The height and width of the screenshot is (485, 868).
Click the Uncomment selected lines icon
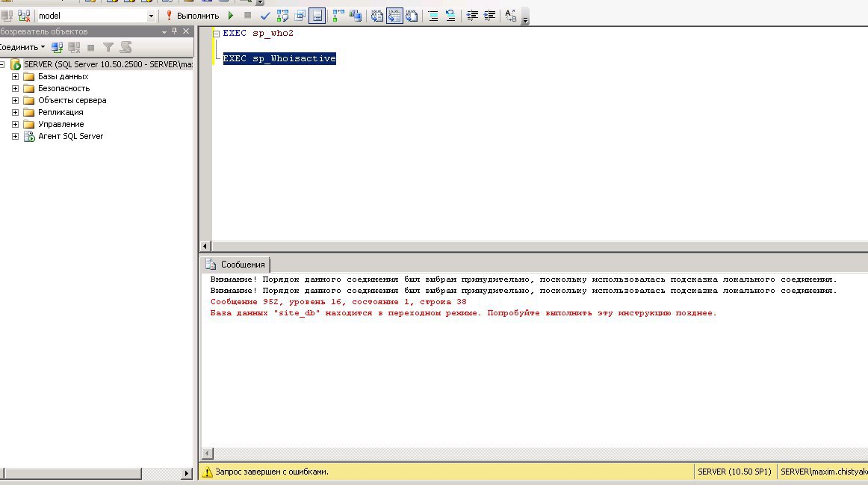pyautogui.click(x=450, y=15)
